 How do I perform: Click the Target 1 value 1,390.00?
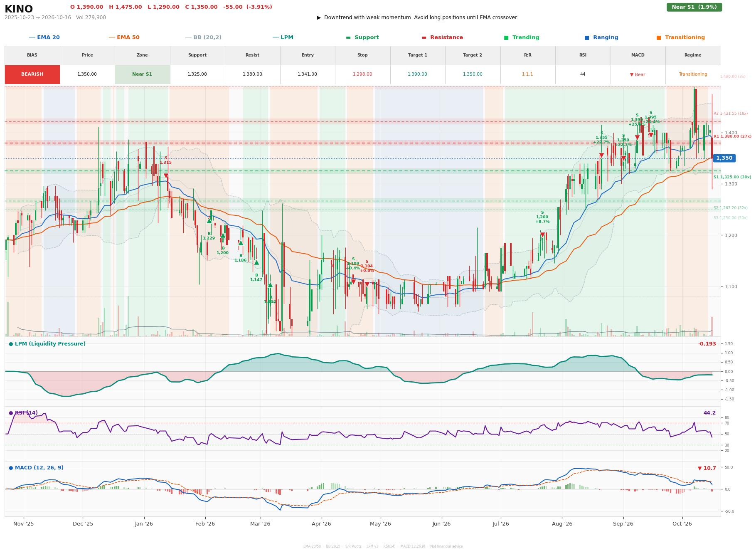[x=417, y=74]
